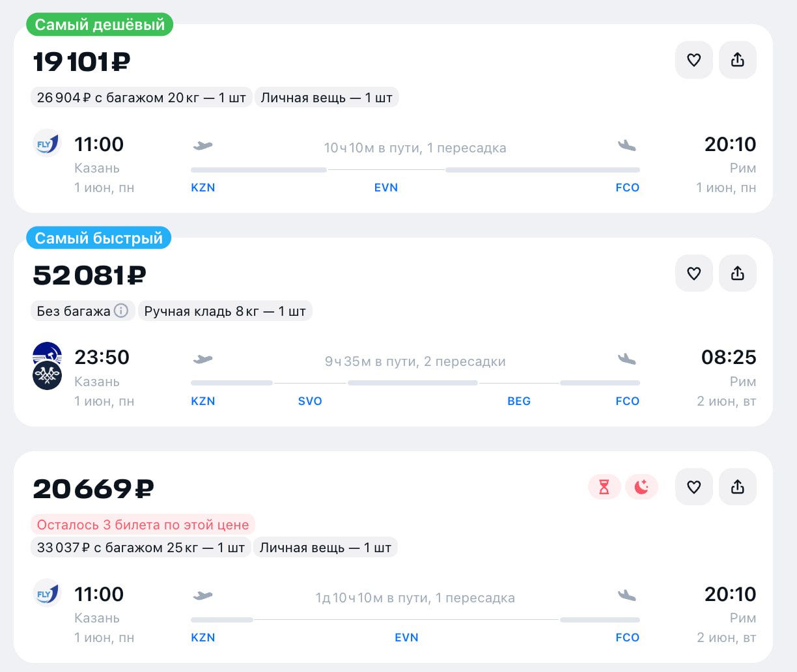
Task: Share the 19 101₽ cheapest ticket
Action: pyautogui.click(x=737, y=60)
